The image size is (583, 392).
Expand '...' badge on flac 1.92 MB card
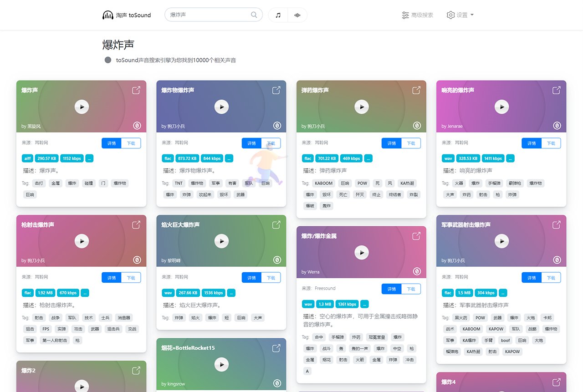pos(85,293)
